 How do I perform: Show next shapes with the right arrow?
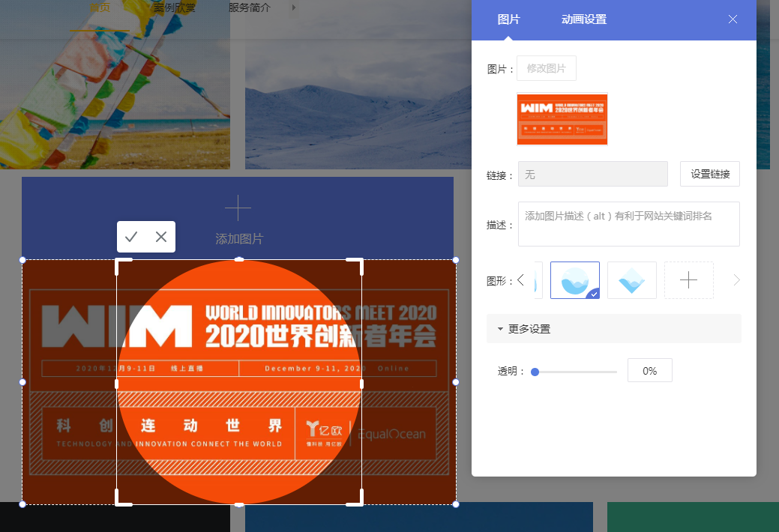[736, 280]
